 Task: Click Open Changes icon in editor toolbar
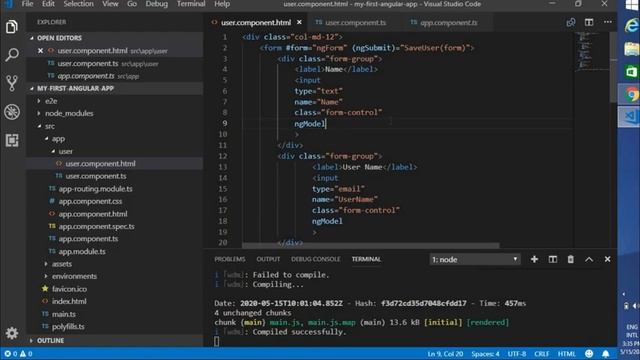tap(571, 22)
